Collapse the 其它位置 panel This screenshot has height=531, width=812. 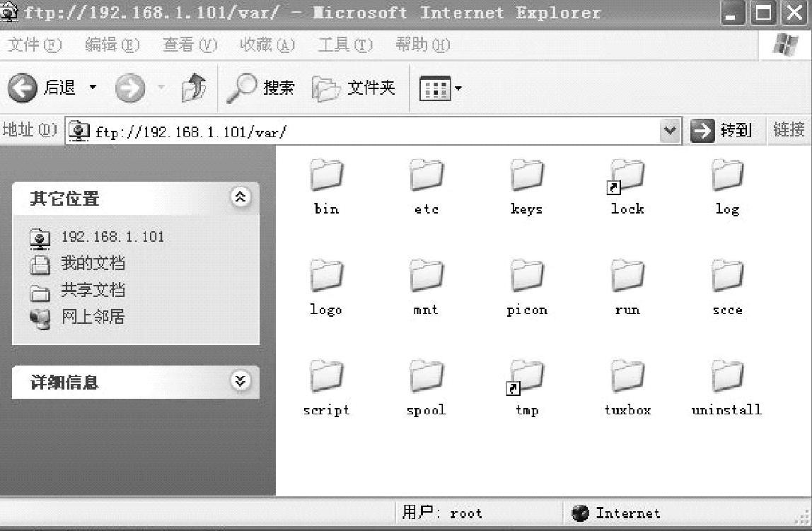coord(240,197)
